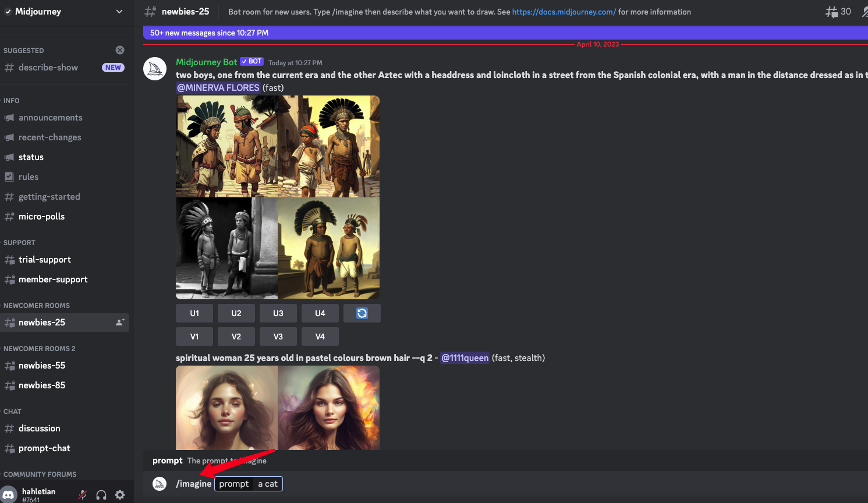The width and height of the screenshot is (868, 503).
Task: Collapse the NEWCOMER ROOMS 2 category
Action: [x=39, y=349]
